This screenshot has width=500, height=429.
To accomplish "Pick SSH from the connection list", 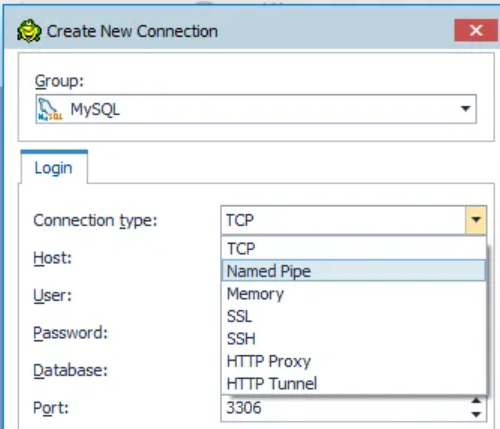I will tap(353, 339).
